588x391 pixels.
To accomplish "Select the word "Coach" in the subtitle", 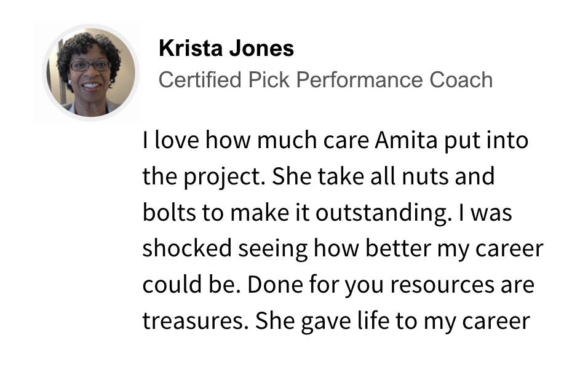I will [x=461, y=79].
